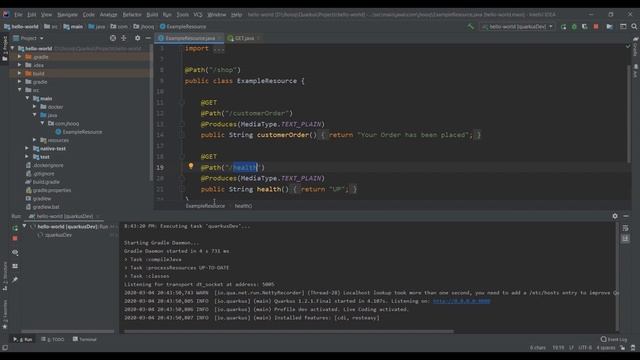This screenshot has height=360, width=640.
Task: Click the icon right of the toolbar Stop
Action: [x=609, y=27]
